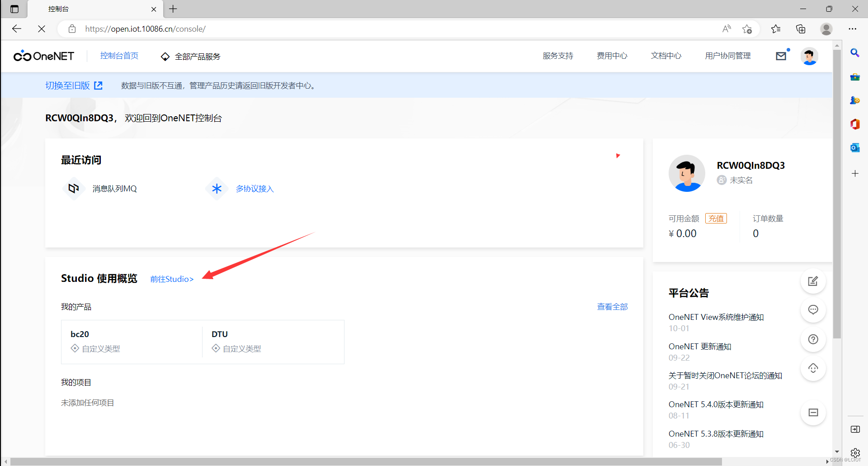The height and width of the screenshot is (466, 868).
Task: Toggle the Edge sidebar hide button
Action: point(855,429)
